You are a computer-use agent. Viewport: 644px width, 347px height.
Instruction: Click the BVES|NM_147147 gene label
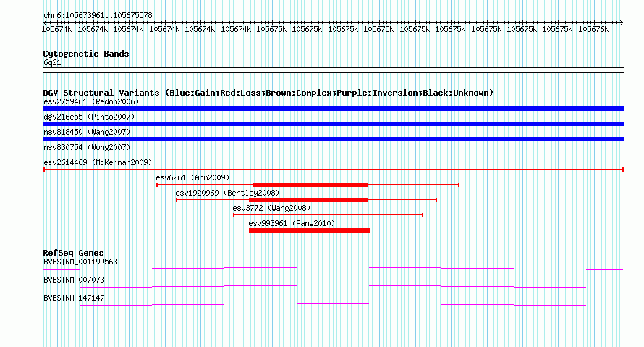(x=74, y=298)
